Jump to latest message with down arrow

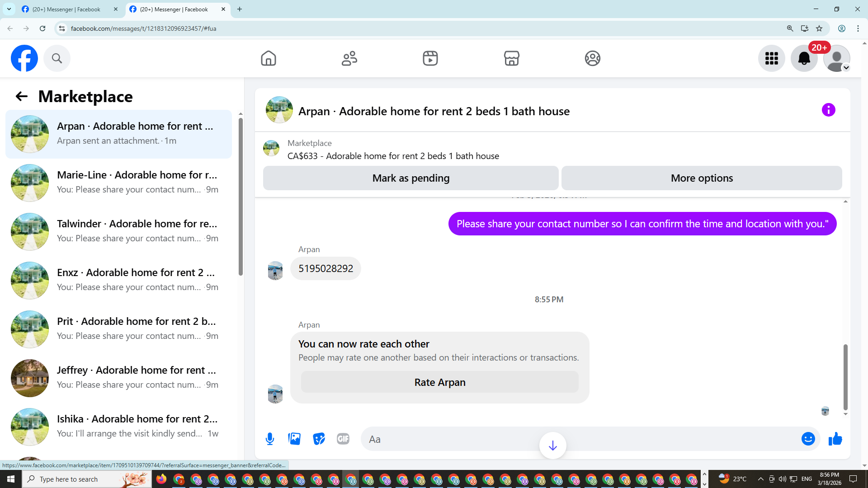click(552, 446)
